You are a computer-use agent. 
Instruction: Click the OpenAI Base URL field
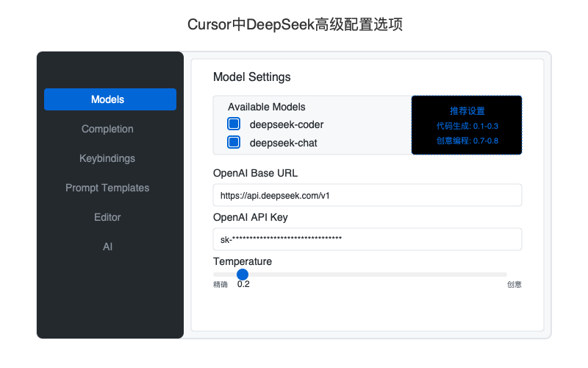coord(367,195)
